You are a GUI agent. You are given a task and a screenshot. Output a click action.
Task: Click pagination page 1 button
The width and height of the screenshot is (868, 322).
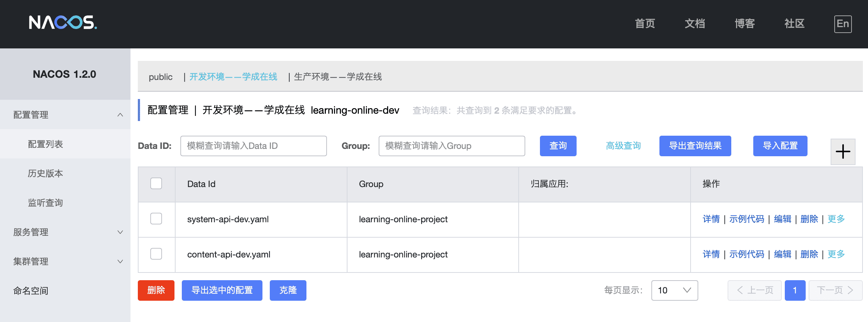point(795,290)
